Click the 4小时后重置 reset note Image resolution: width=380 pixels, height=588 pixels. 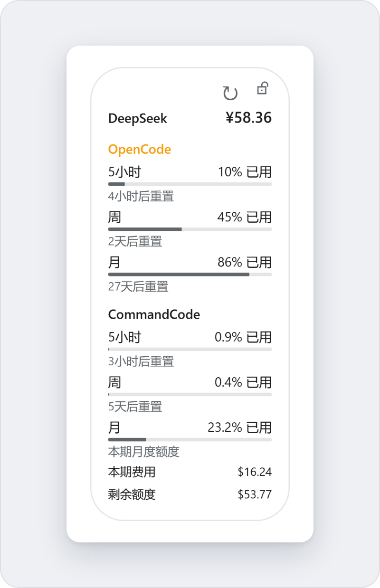pos(141,196)
